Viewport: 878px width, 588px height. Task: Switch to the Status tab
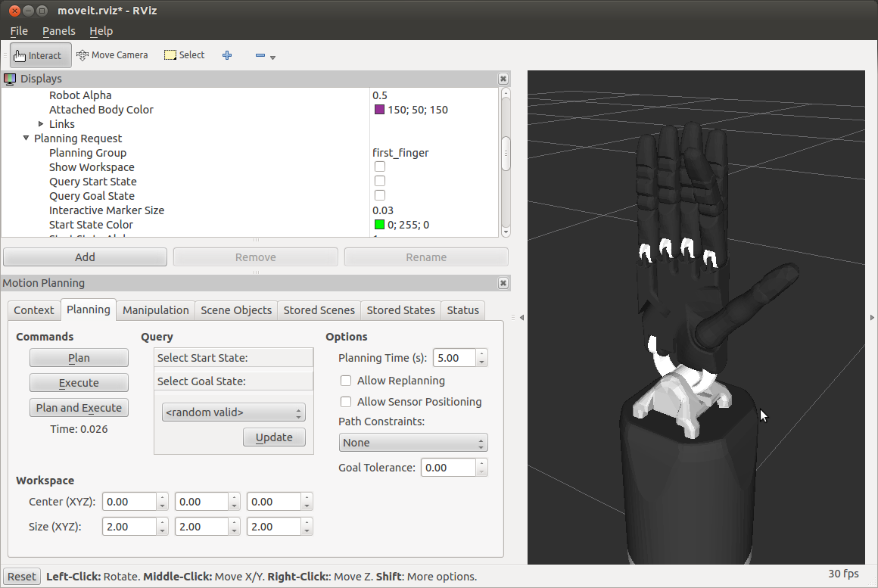click(x=462, y=310)
